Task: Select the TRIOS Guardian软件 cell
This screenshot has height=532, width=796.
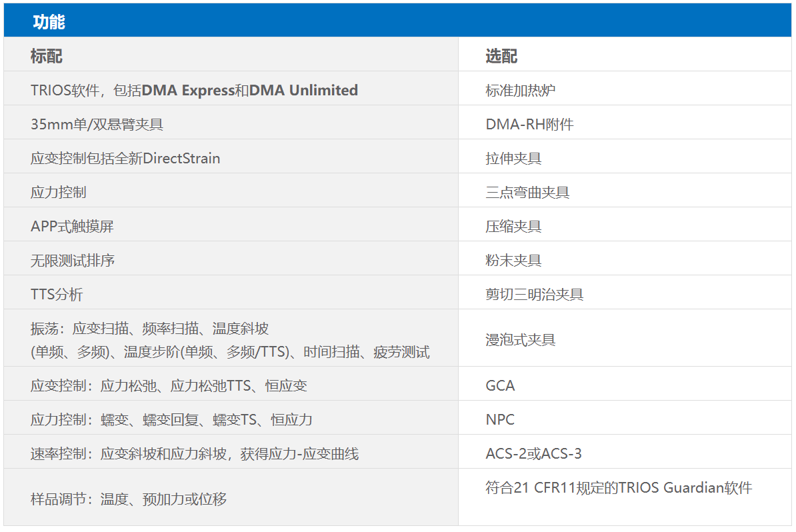Action: coord(618,487)
